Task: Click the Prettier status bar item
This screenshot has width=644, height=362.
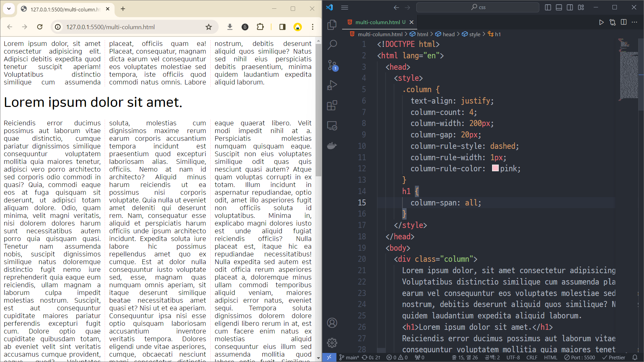Action: tap(614, 357)
